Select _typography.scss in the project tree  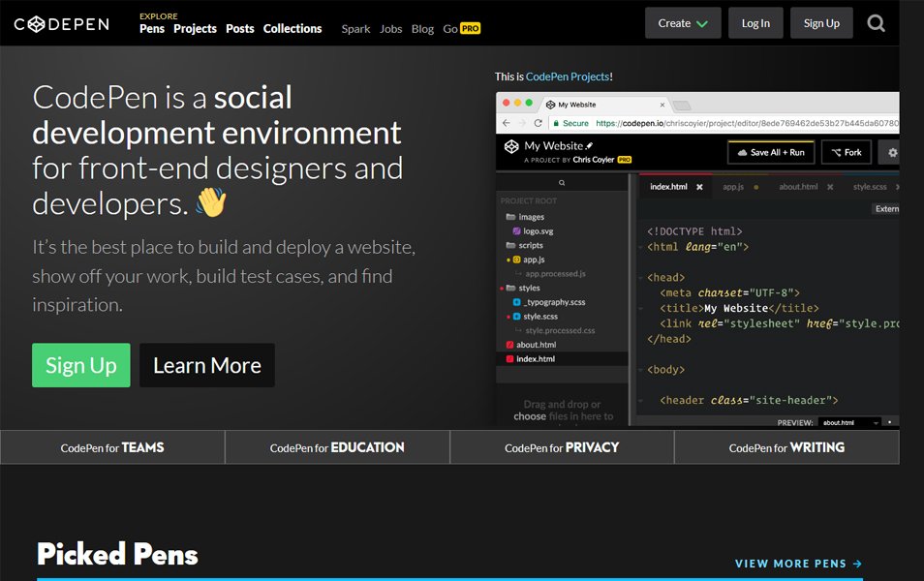[548, 302]
